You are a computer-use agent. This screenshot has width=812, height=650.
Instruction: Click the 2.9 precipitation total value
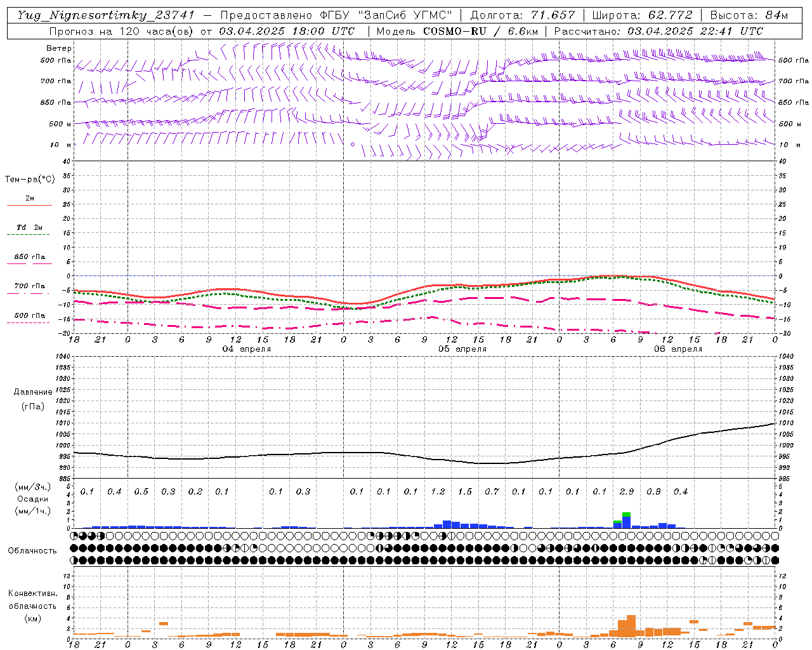tap(627, 491)
